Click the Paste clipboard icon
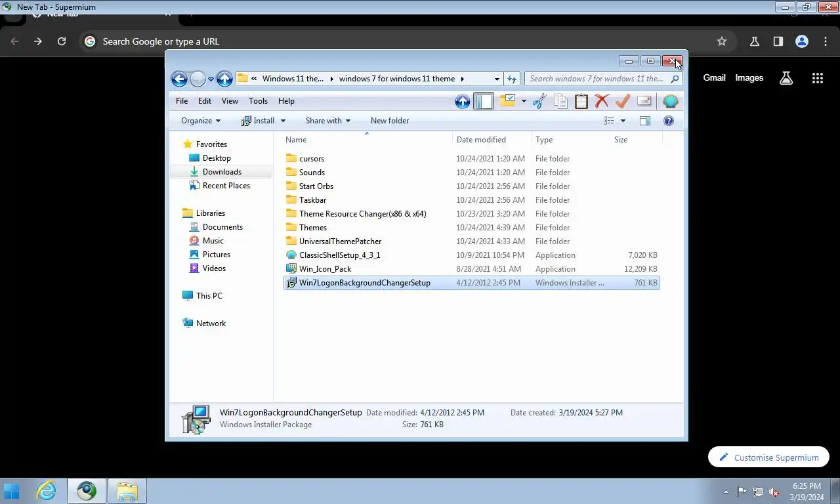The height and width of the screenshot is (504, 840). pyautogui.click(x=581, y=101)
